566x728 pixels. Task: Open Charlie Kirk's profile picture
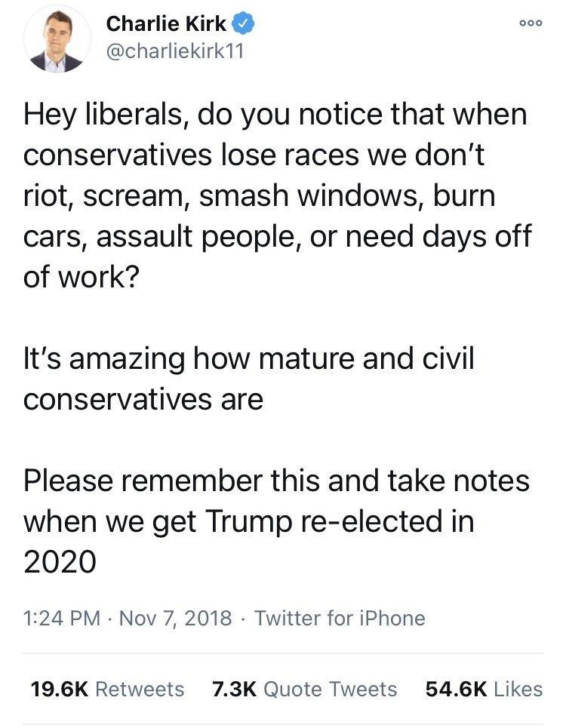(x=53, y=41)
